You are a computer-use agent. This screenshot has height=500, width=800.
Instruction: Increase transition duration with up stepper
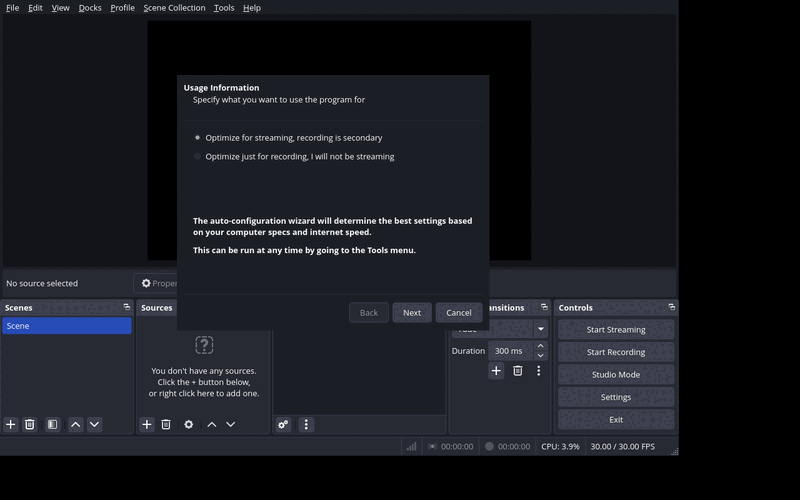(x=541, y=346)
